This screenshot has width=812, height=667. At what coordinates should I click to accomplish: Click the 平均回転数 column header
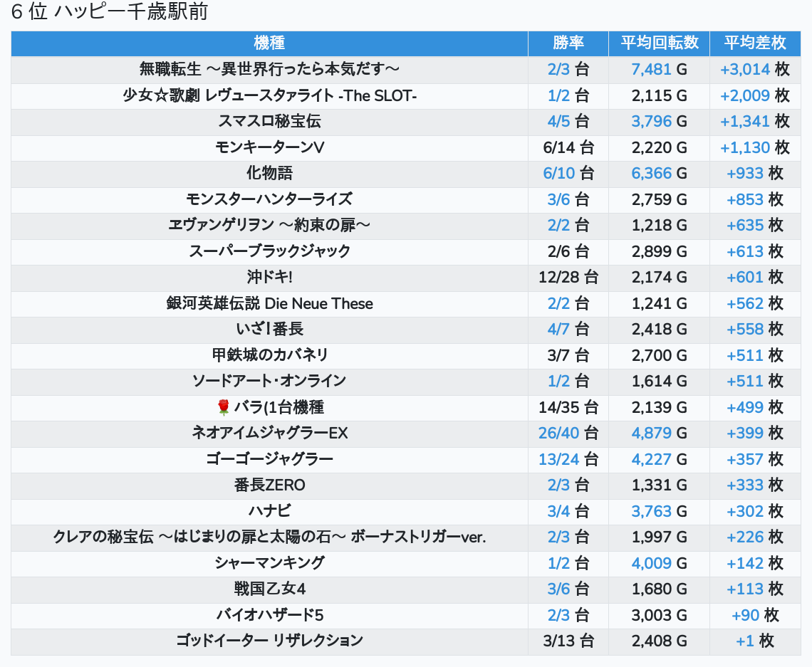tap(659, 43)
